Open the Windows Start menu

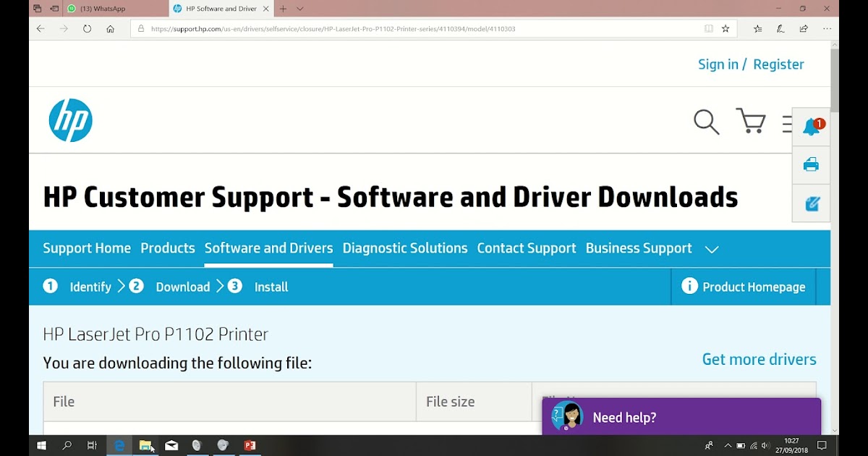[x=41, y=446]
